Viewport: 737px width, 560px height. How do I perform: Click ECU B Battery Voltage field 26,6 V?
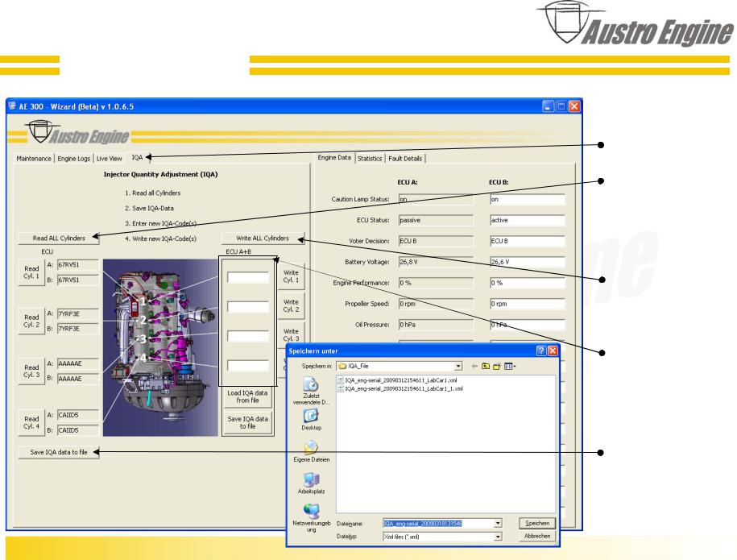coord(527,262)
